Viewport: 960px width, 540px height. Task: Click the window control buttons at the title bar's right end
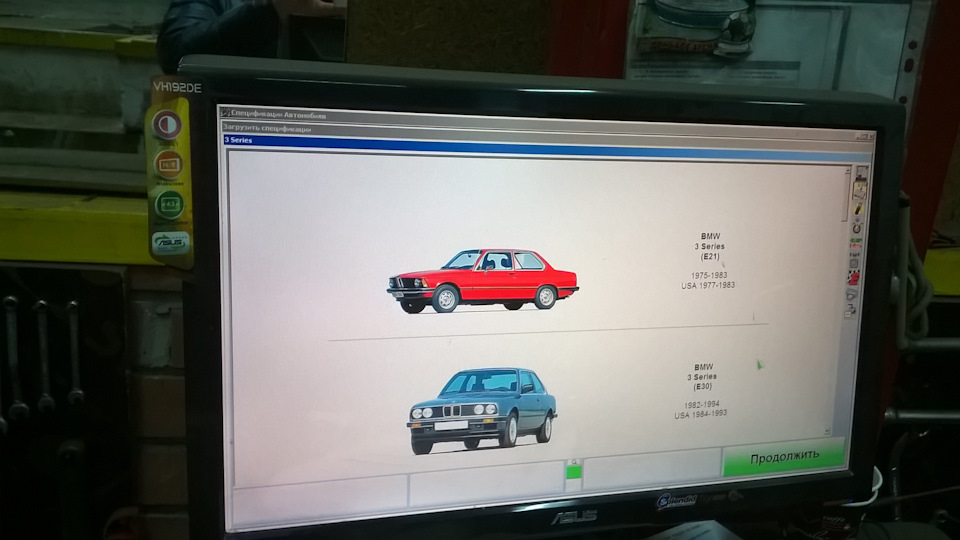[x=866, y=137]
